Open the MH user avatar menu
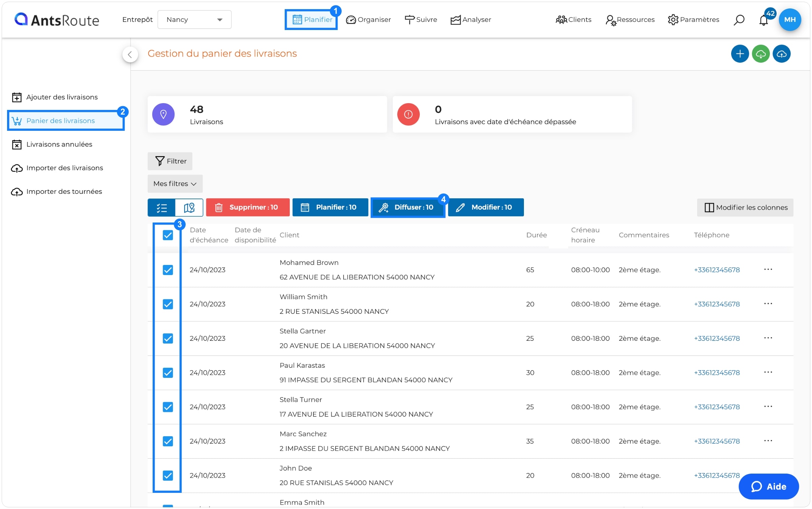 pyautogui.click(x=789, y=20)
